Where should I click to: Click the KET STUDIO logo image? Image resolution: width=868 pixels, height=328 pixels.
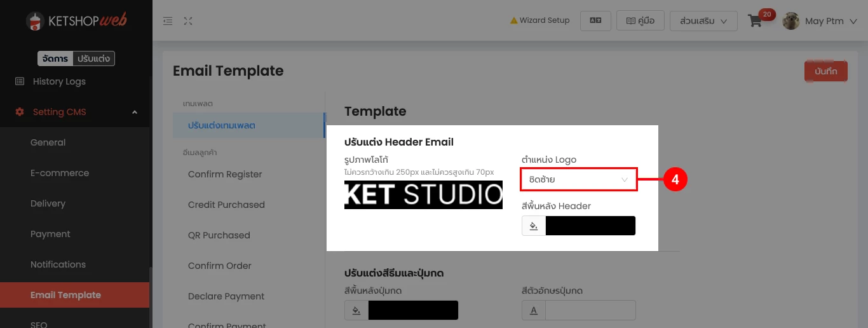click(423, 195)
